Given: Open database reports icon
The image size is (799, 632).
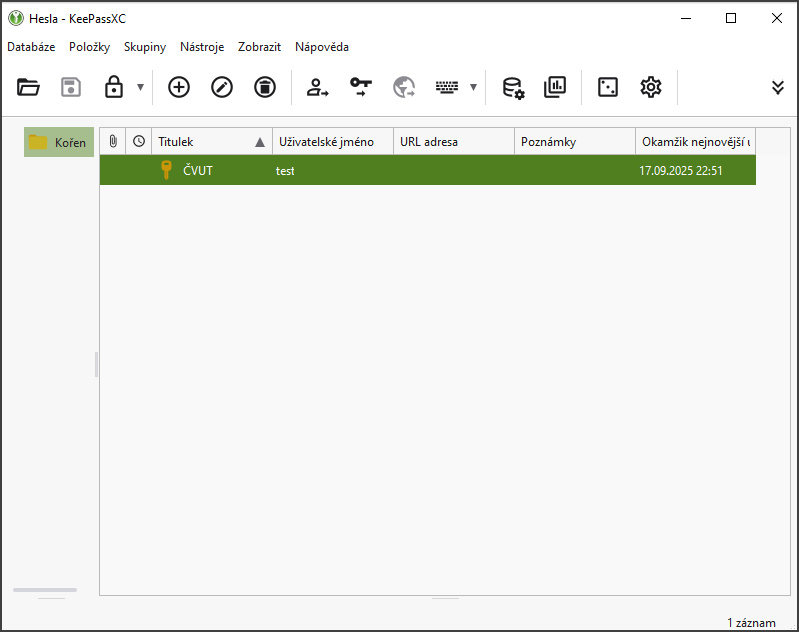Looking at the screenshot, I should (x=555, y=87).
